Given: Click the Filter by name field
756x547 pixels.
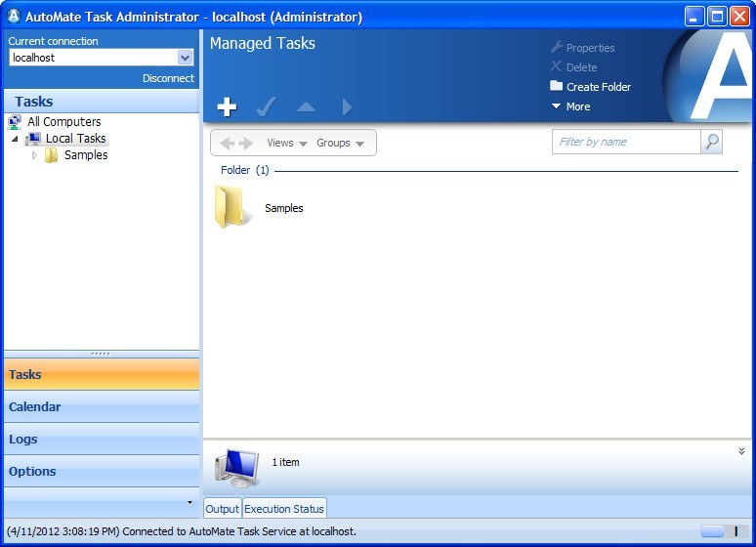Looking at the screenshot, I should pyautogui.click(x=626, y=142).
